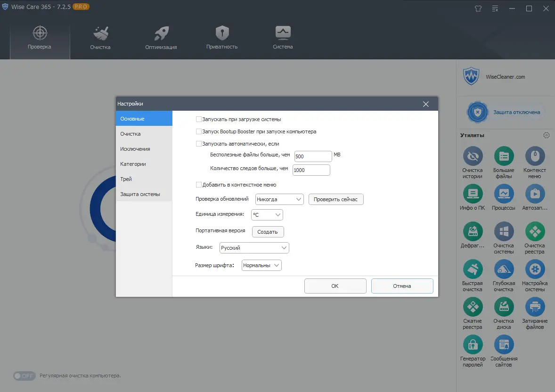Click the skin shirt icon in title bar
The image size is (555, 392).
tap(478, 8)
